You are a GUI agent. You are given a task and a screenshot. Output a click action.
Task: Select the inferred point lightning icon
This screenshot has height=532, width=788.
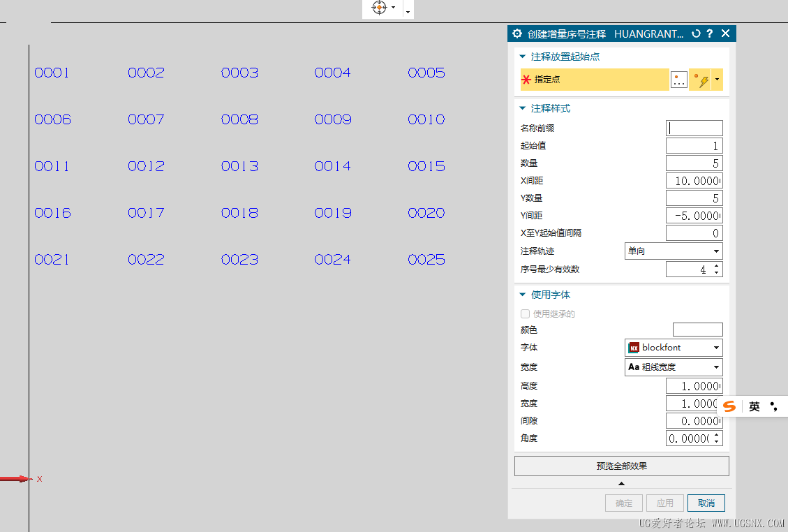[x=698, y=80]
